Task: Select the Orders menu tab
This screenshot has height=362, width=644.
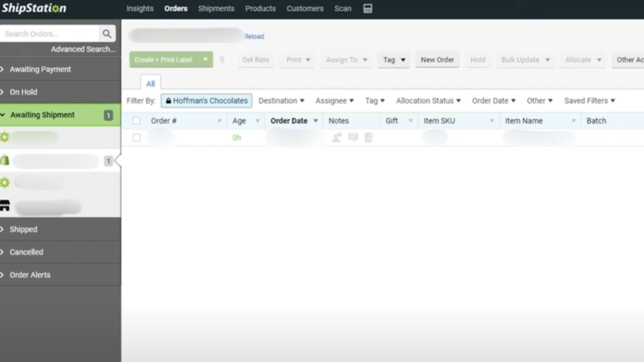Action: click(x=176, y=8)
